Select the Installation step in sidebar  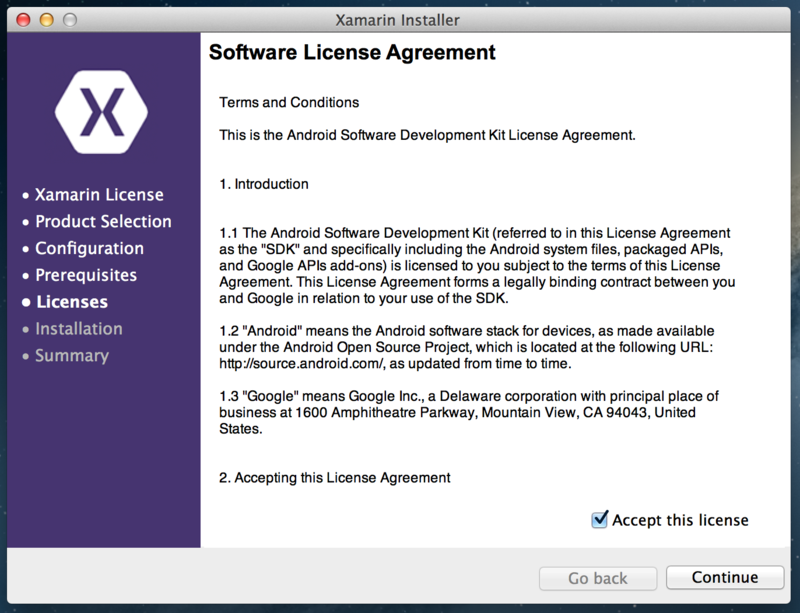click(x=79, y=329)
